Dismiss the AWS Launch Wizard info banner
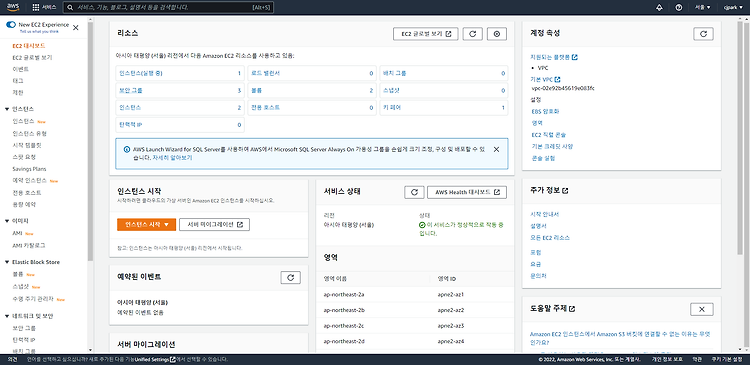750x365 pixels. [x=496, y=149]
